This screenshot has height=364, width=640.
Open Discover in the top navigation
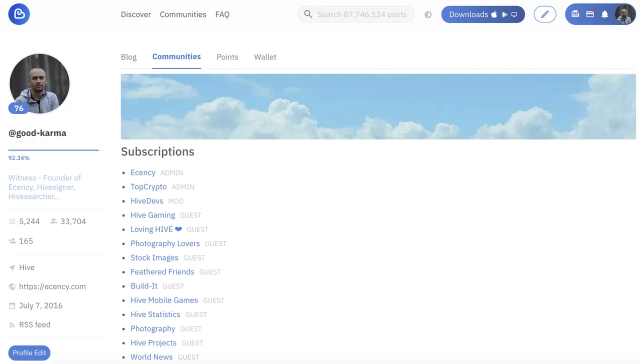click(136, 14)
